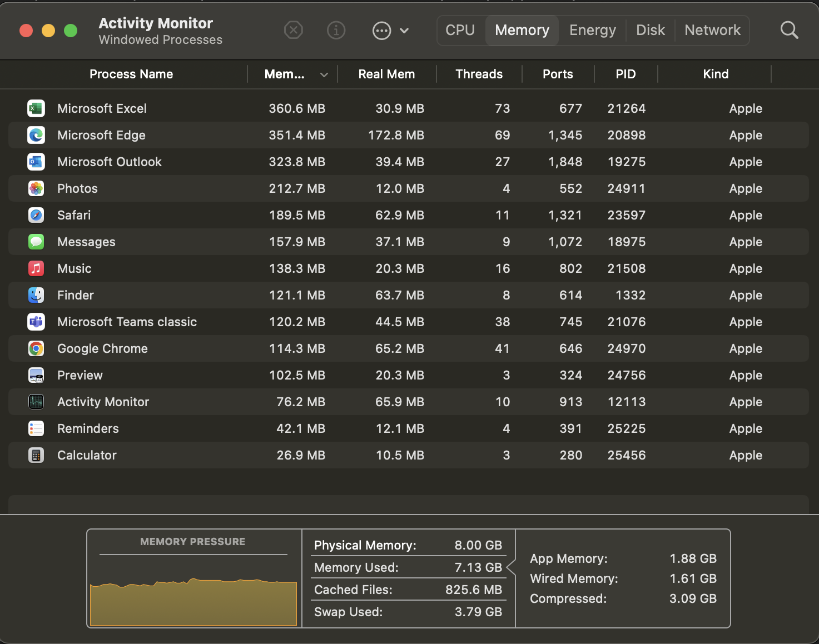Select the Calculator process name
The width and height of the screenshot is (819, 644).
click(87, 455)
